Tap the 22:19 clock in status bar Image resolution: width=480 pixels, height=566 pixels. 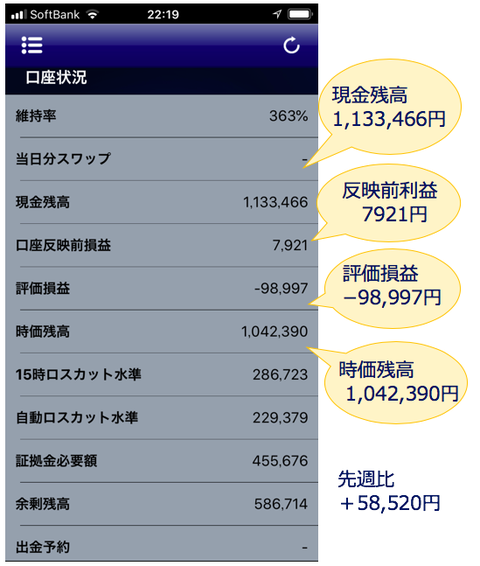(x=163, y=14)
